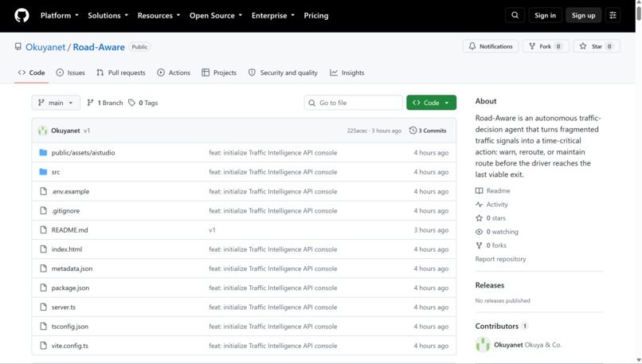This screenshot has height=364, width=642.
Task: Open the Road-Aware repository link
Action: pos(99,47)
